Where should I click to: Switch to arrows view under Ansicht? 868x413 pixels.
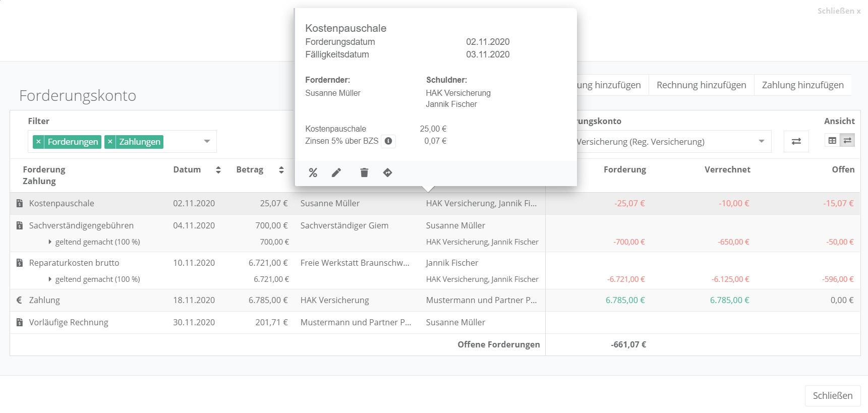coord(847,141)
